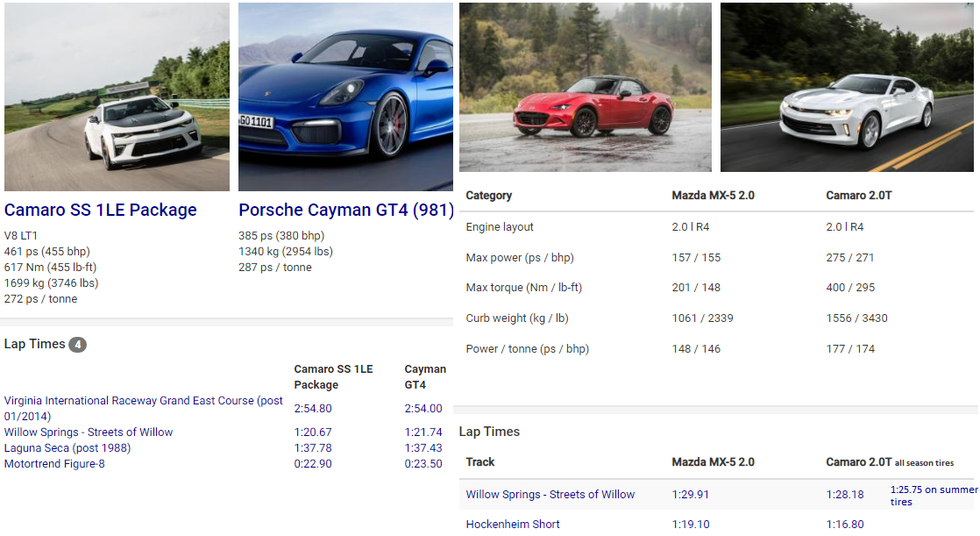Viewport: 980px width, 536px height.
Task: Click Camaro 2.0T max power value 275 / 271
Action: tap(850, 258)
